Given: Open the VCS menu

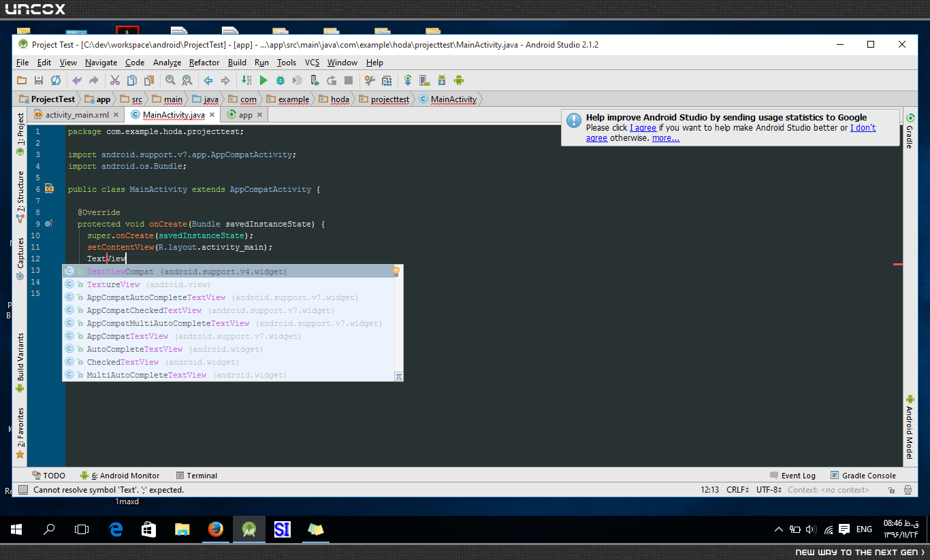Looking at the screenshot, I should [312, 63].
